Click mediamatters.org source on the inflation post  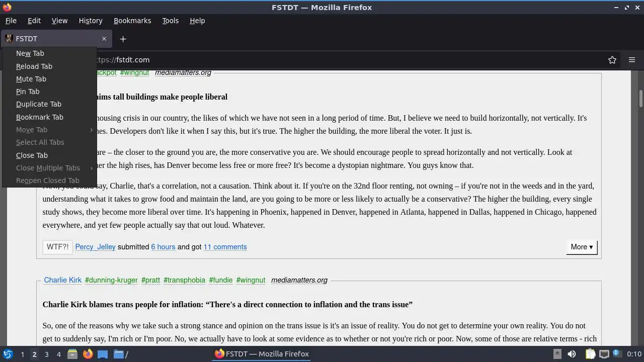click(299, 280)
